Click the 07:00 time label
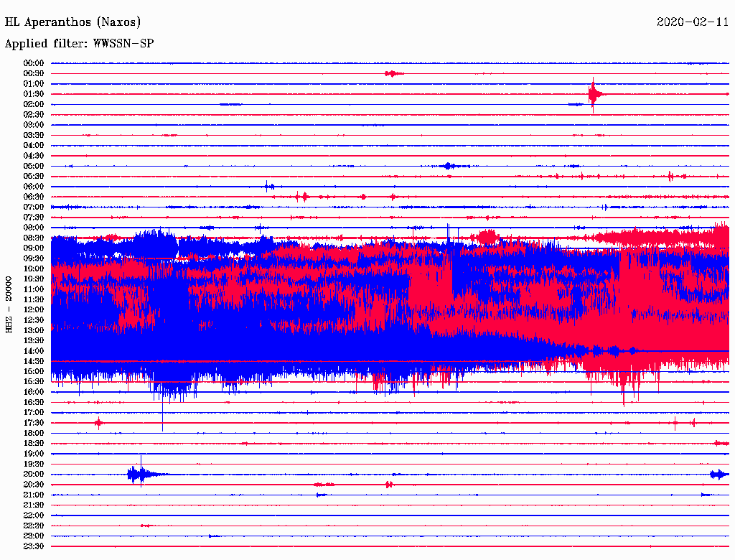 [x=34, y=207]
